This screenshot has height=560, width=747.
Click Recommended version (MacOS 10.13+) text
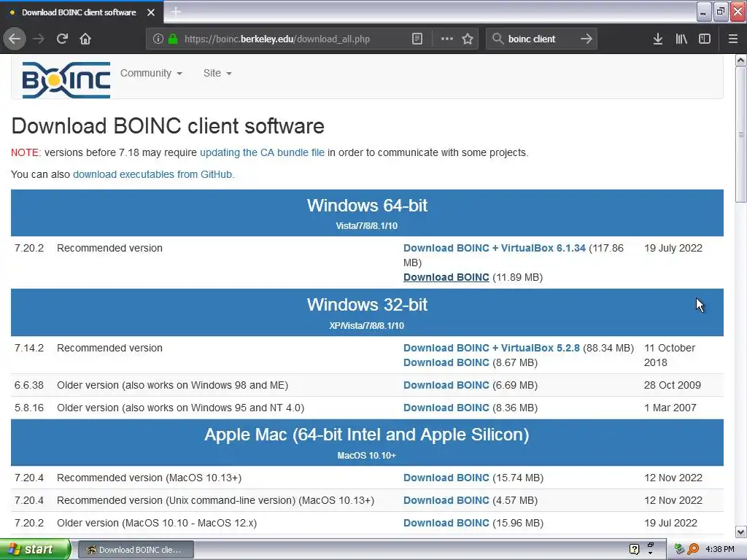(149, 478)
